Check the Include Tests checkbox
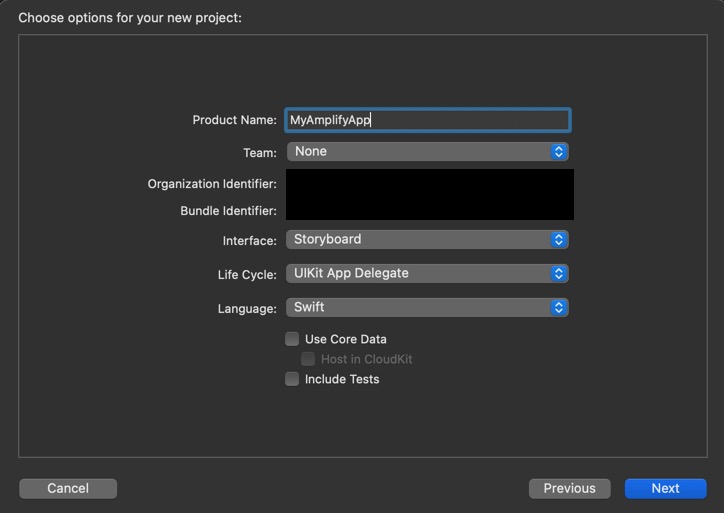 [x=292, y=379]
